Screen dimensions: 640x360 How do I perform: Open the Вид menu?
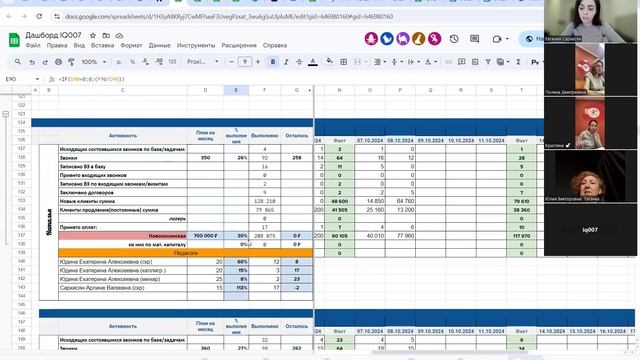point(79,45)
